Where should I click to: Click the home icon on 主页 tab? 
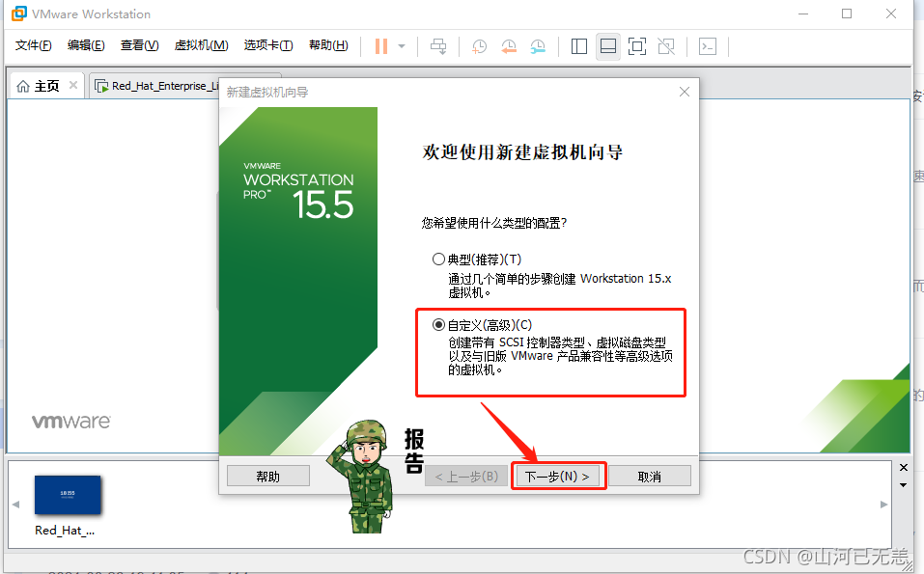coord(23,87)
